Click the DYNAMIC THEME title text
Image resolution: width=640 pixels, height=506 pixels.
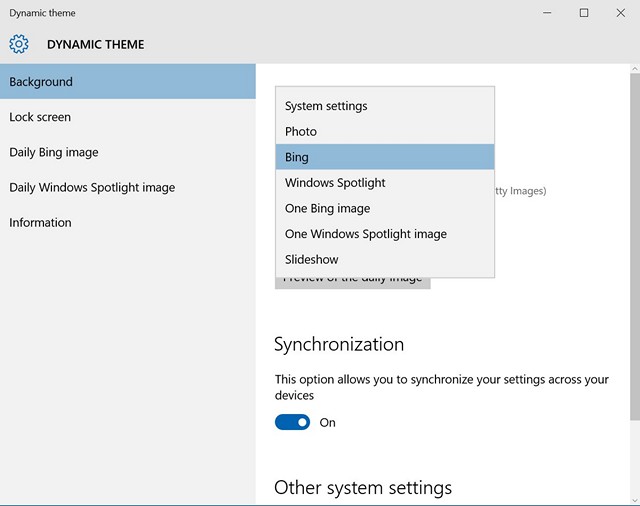96,44
